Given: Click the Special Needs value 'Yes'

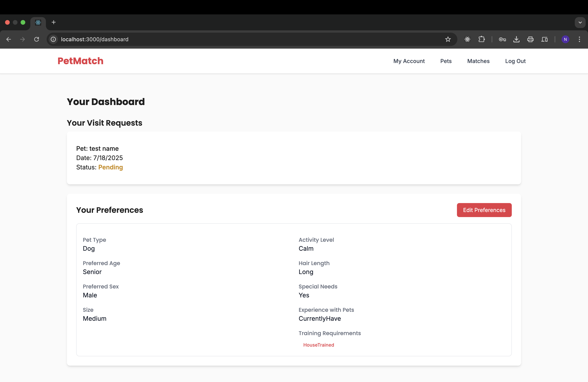Looking at the screenshot, I should tap(304, 295).
